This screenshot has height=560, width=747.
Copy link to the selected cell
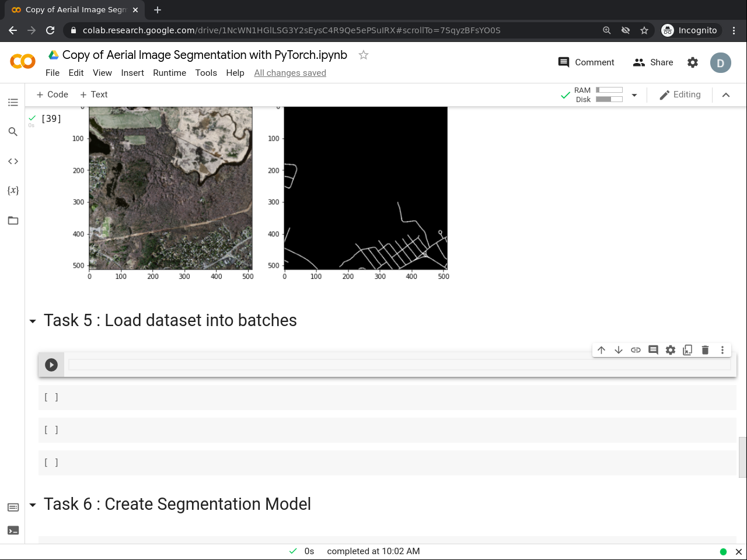636,350
